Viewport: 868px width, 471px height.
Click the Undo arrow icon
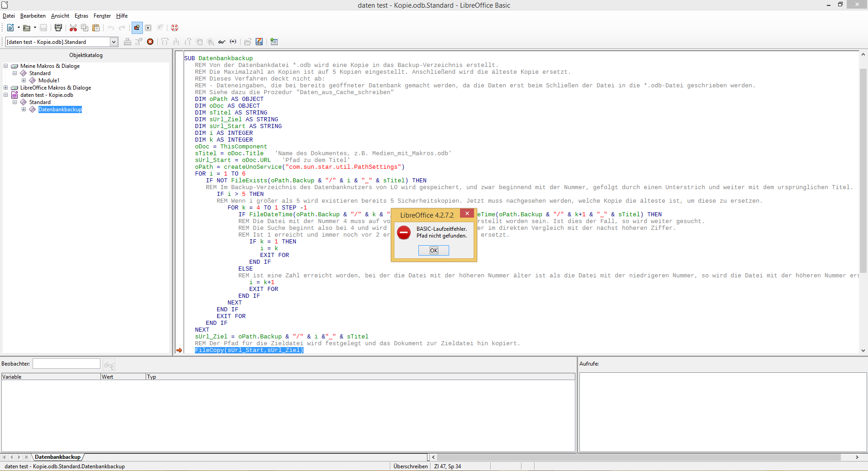click(111, 28)
